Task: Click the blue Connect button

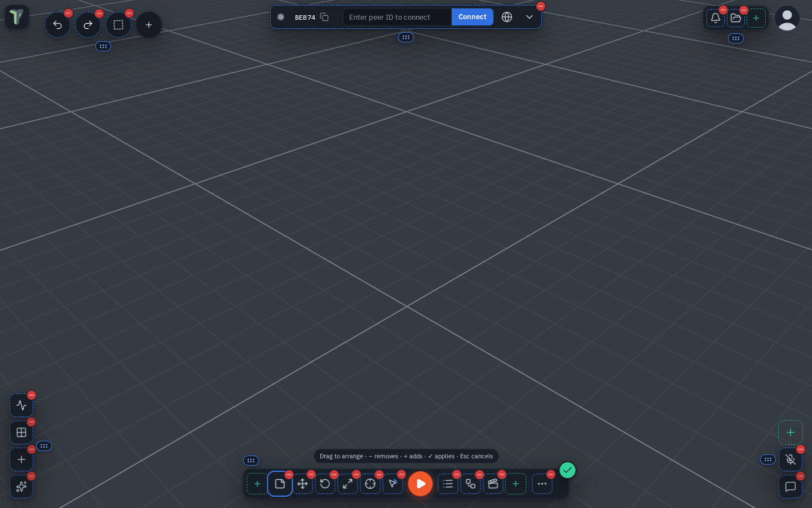Action: point(473,17)
